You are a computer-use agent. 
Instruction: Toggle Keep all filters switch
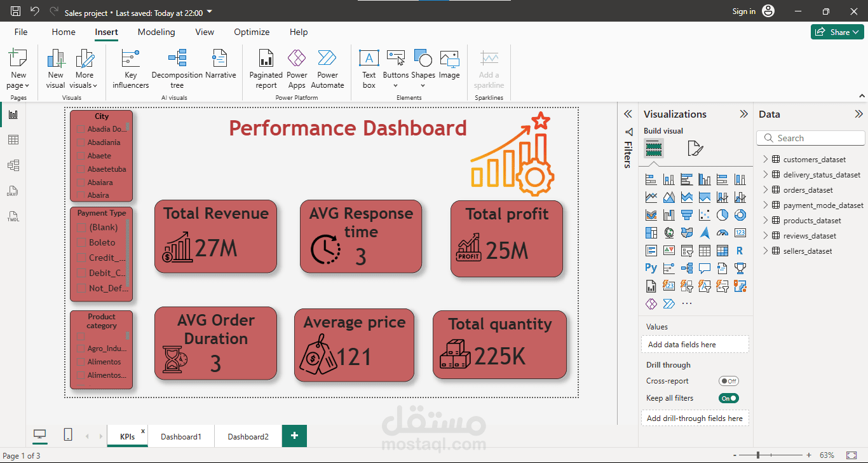pyautogui.click(x=728, y=398)
